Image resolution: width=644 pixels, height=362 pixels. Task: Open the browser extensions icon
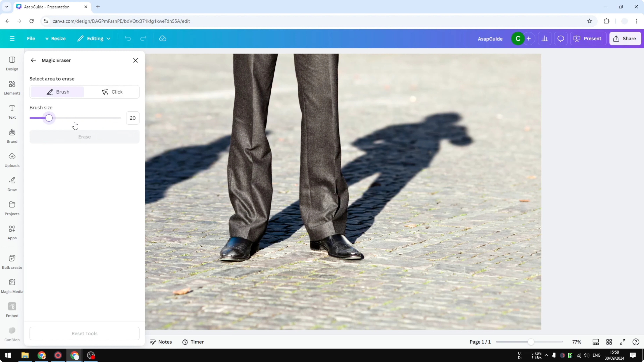[x=607, y=21]
